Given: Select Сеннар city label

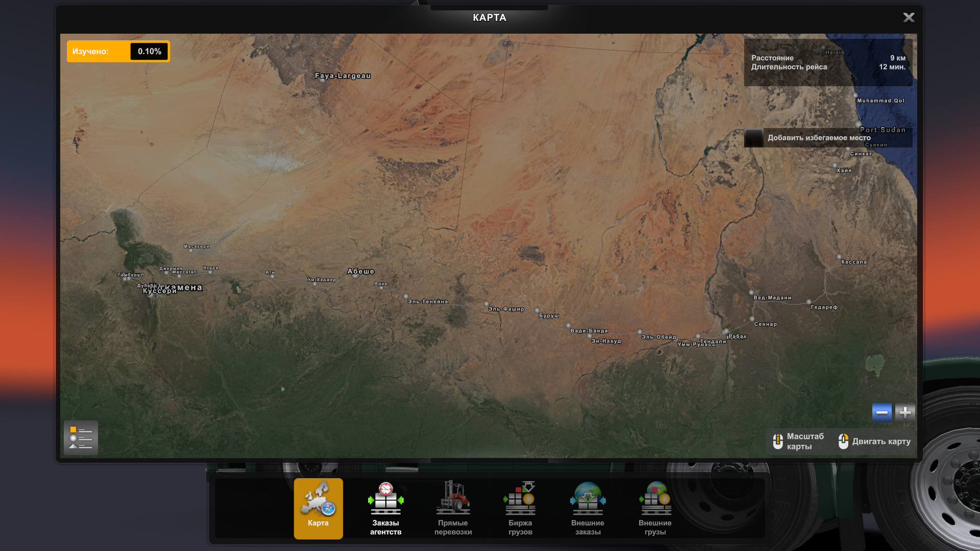Looking at the screenshot, I should [x=765, y=324].
